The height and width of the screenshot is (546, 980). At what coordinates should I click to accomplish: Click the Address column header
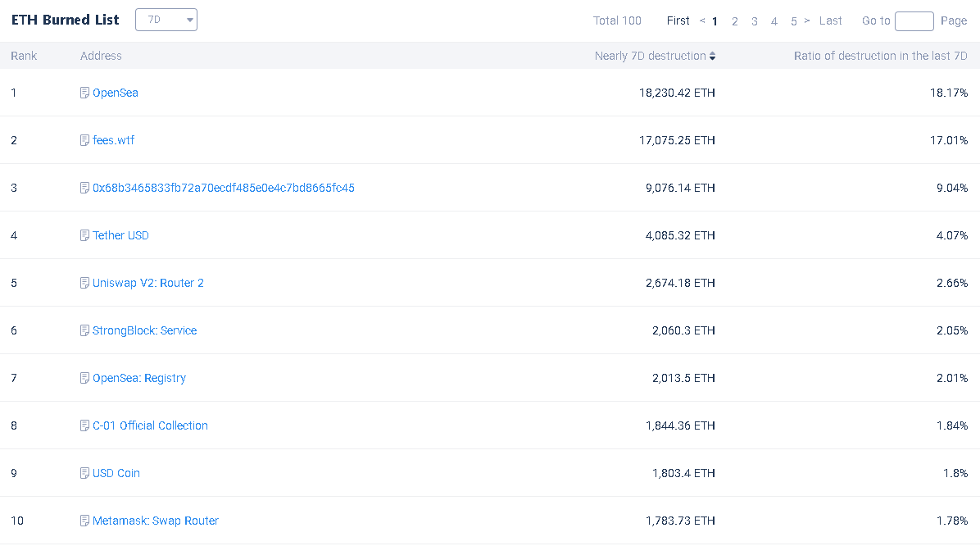pyautogui.click(x=101, y=56)
